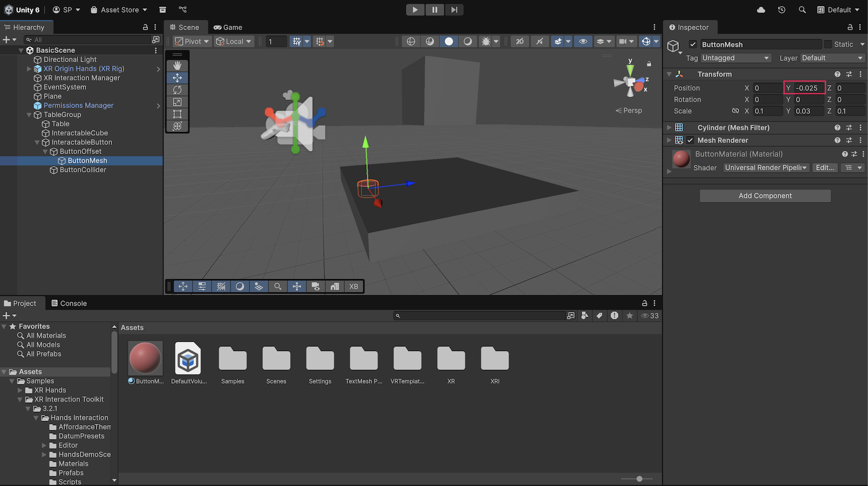This screenshot has height=486, width=868.
Task: Enable the Static checkbox
Action: pyautogui.click(x=828, y=44)
